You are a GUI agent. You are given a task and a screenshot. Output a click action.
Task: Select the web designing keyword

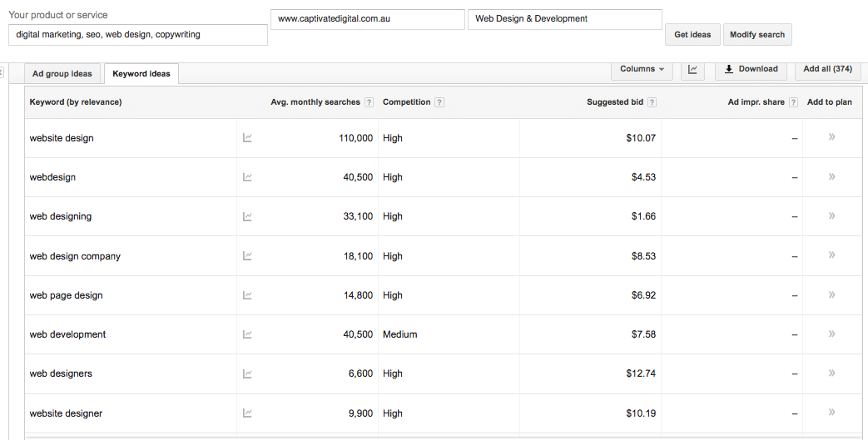tap(61, 216)
